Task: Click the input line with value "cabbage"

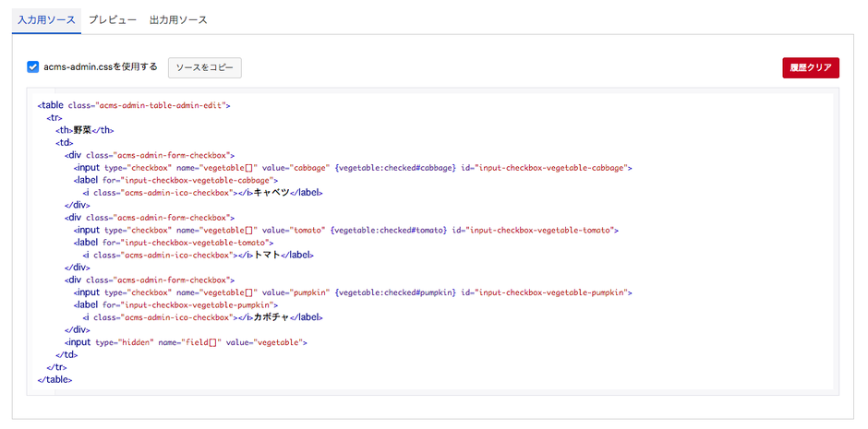Action: click(x=351, y=167)
